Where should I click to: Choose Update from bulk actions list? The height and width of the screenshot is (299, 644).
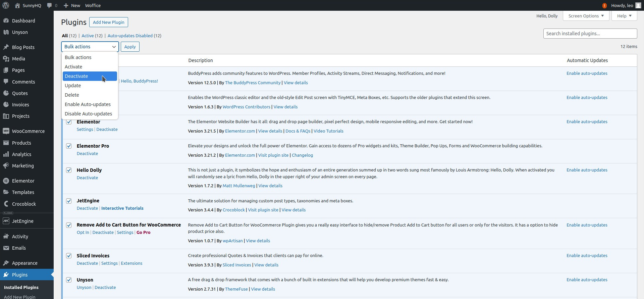(90, 86)
